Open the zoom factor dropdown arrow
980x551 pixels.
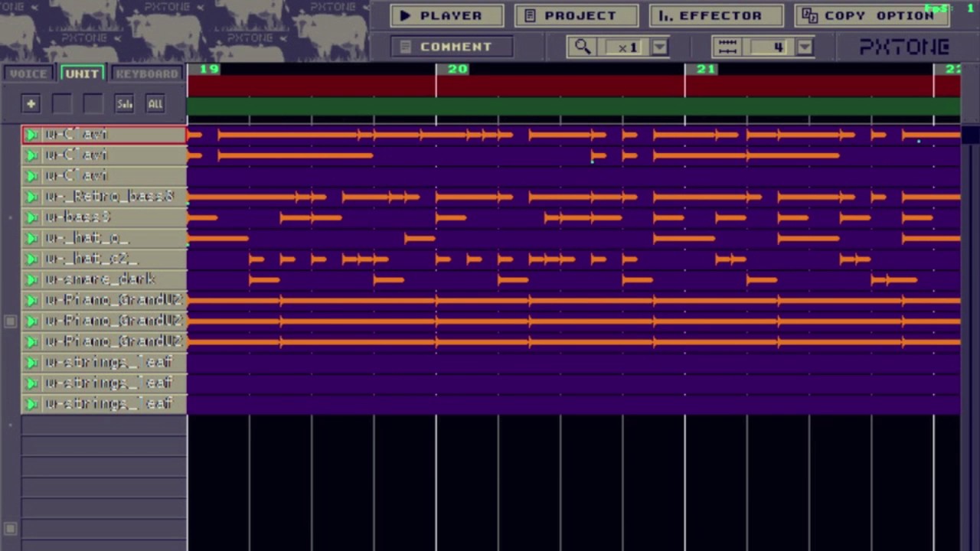click(660, 47)
